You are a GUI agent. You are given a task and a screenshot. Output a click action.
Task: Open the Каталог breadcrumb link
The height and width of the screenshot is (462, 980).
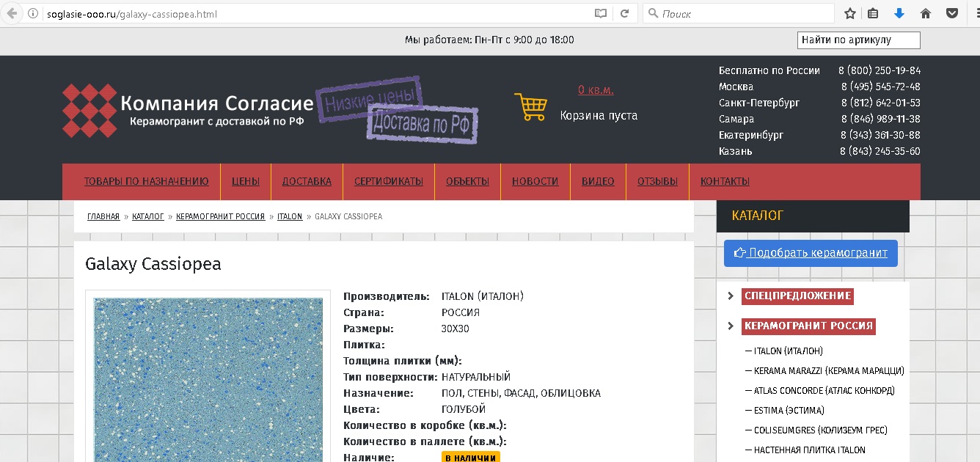[x=148, y=216]
